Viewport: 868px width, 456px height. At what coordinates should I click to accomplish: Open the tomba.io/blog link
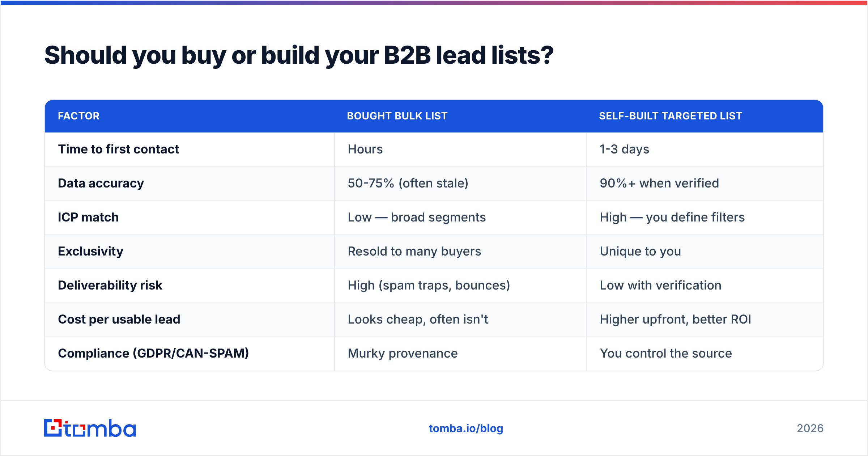466,428
